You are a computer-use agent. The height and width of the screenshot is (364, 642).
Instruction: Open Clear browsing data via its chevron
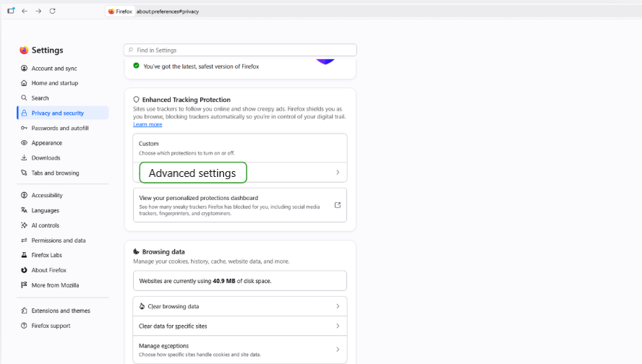pyautogui.click(x=338, y=306)
